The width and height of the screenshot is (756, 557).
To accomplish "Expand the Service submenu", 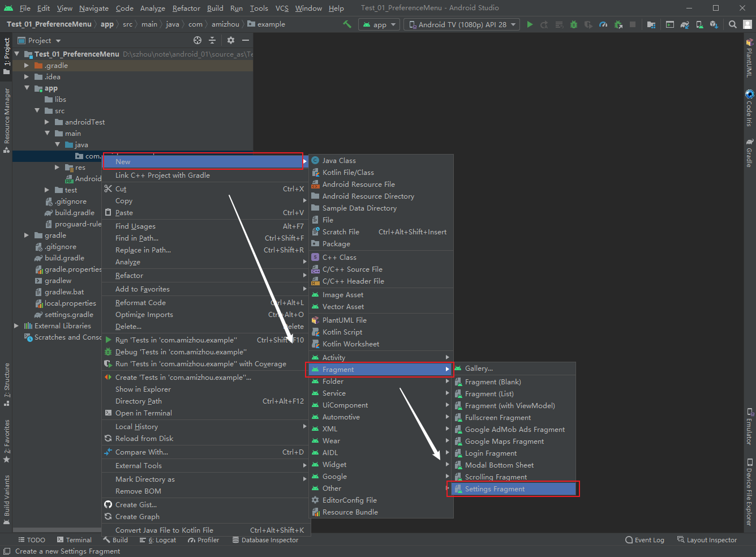I will pyautogui.click(x=381, y=393).
